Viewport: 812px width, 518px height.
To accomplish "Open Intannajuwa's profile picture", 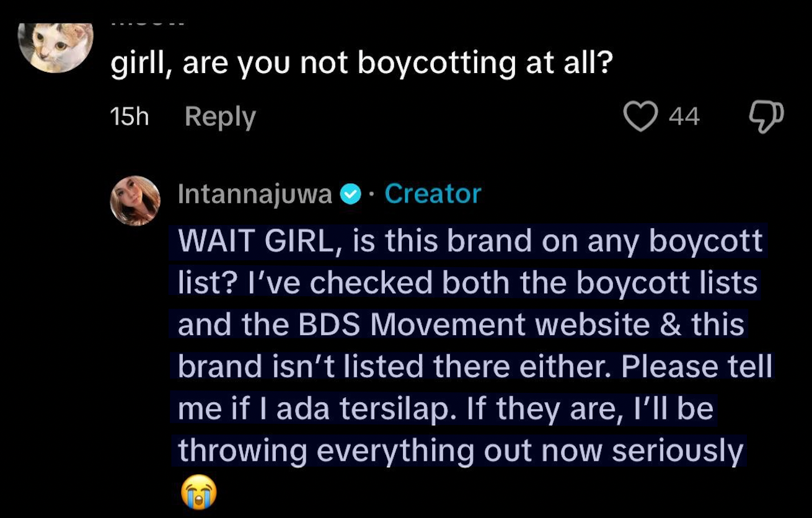I will coord(136,201).
